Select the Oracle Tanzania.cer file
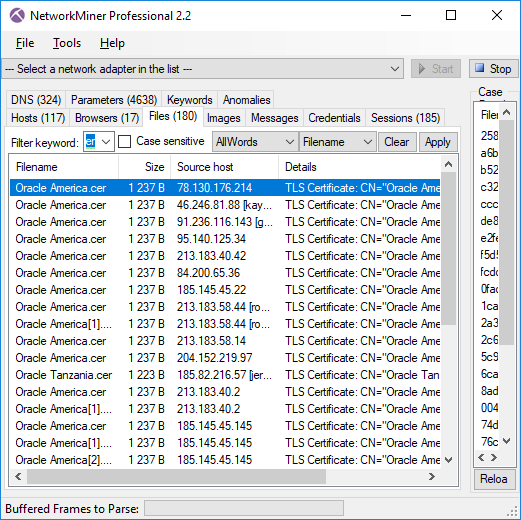521x520 pixels. pos(225,375)
